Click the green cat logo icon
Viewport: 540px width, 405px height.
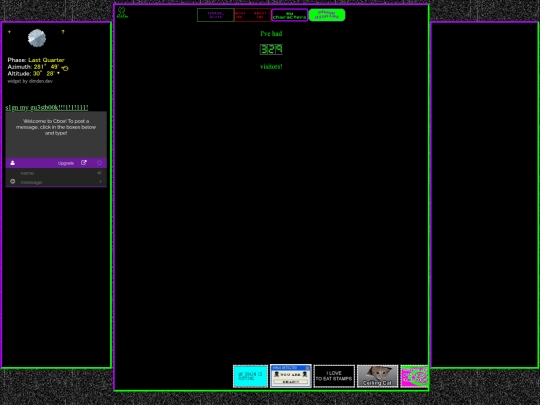[x=122, y=12]
